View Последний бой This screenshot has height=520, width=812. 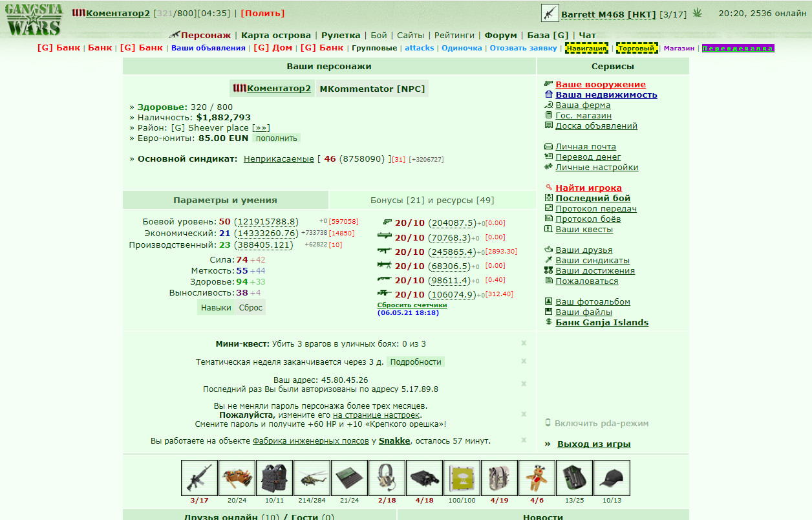point(593,199)
